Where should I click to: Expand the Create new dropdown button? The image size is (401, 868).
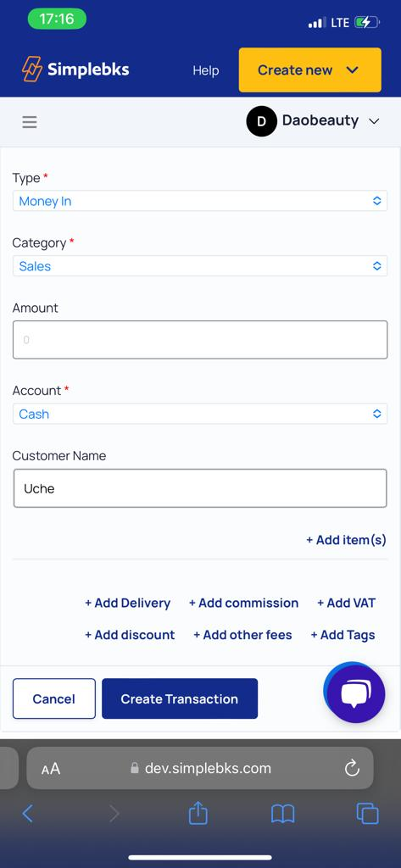310,70
